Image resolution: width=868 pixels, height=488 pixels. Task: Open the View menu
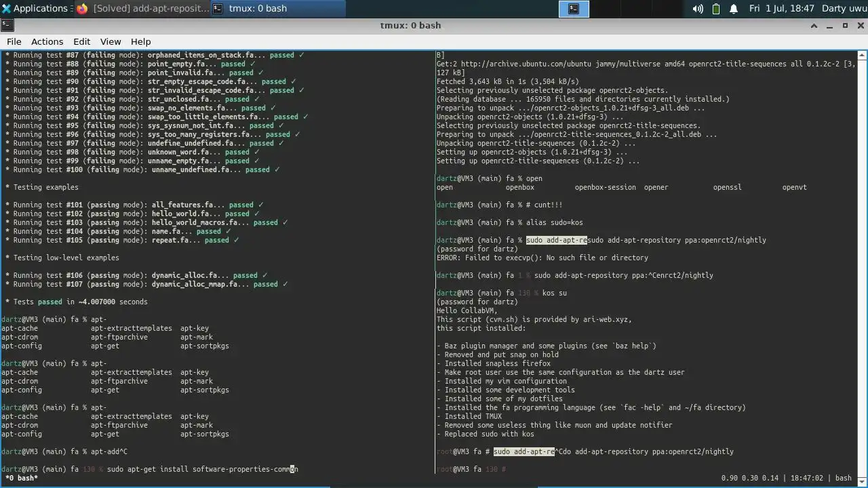click(111, 41)
